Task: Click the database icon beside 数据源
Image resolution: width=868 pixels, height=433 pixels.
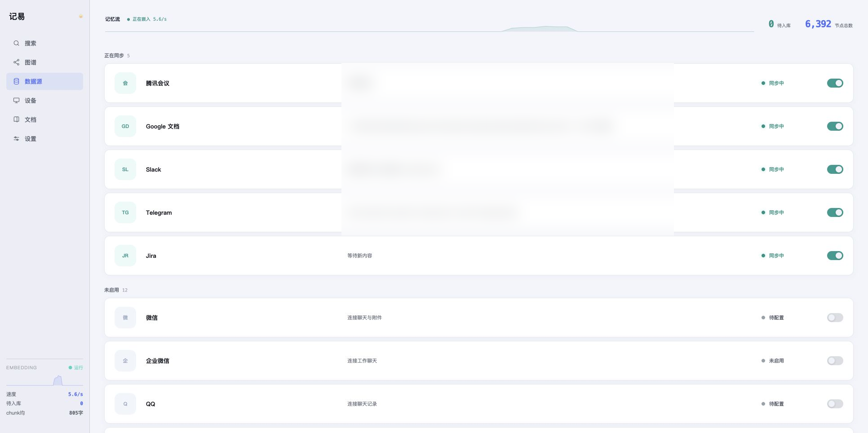Action: click(16, 81)
